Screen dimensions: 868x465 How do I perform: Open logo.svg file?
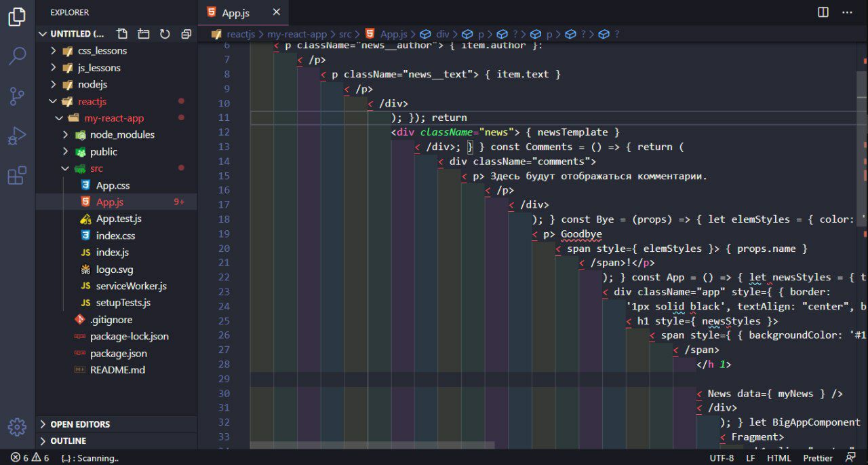[115, 269]
